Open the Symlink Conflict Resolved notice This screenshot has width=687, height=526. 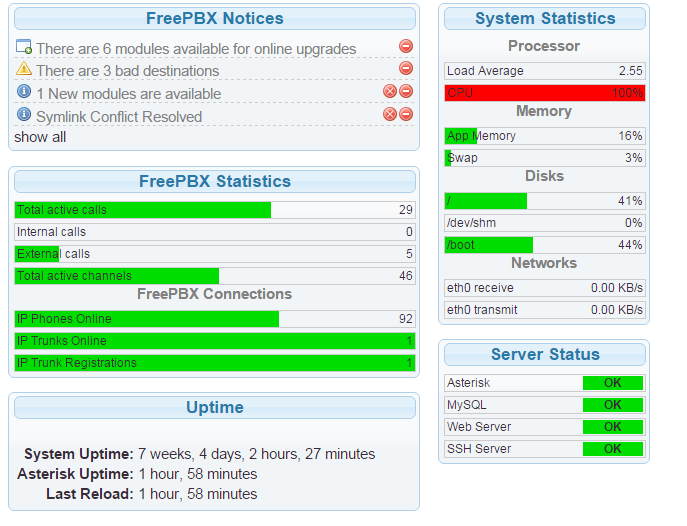pos(119,117)
